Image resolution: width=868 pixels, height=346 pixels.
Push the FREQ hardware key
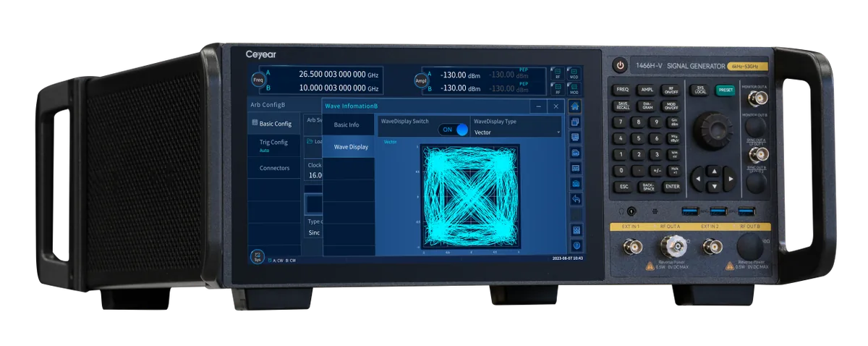[x=623, y=90]
